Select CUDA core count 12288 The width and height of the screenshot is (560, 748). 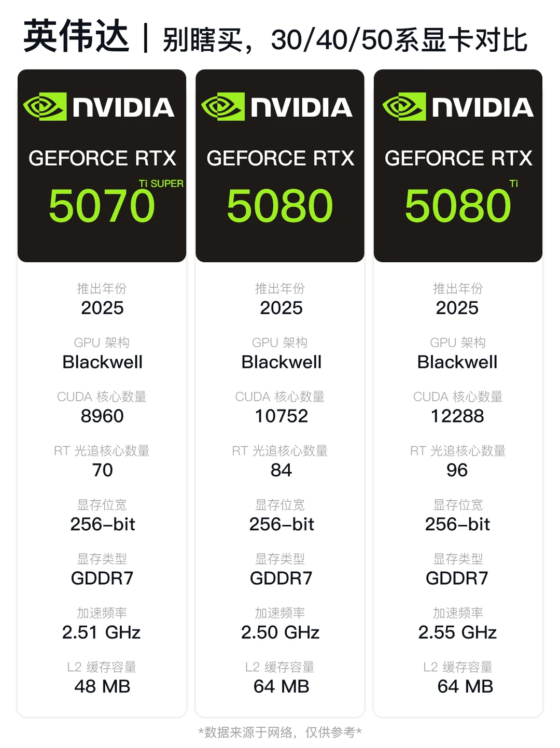tap(457, 416)
